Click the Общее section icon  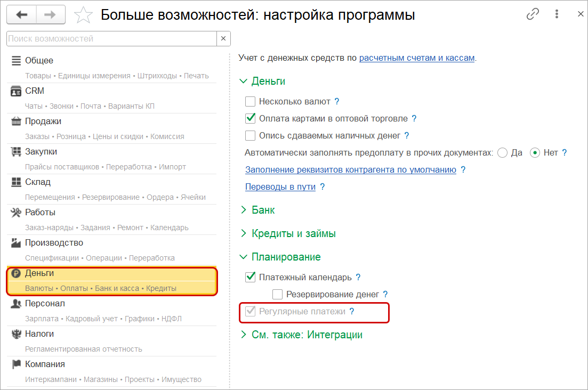(16, 60)
